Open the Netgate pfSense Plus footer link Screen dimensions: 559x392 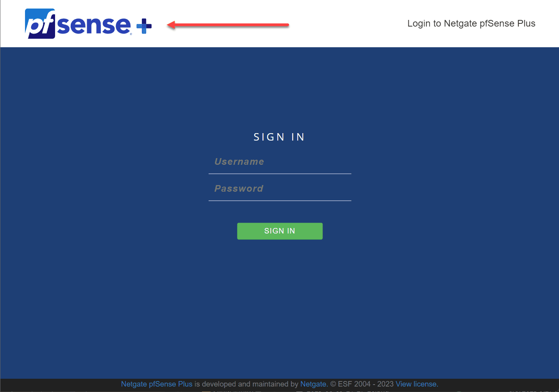click(157, 384)
